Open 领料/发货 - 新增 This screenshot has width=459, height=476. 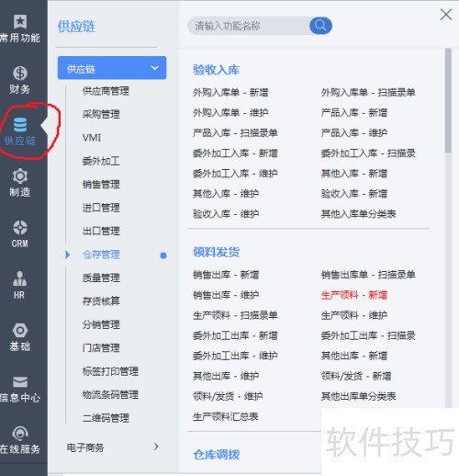[x=356, y=376]
